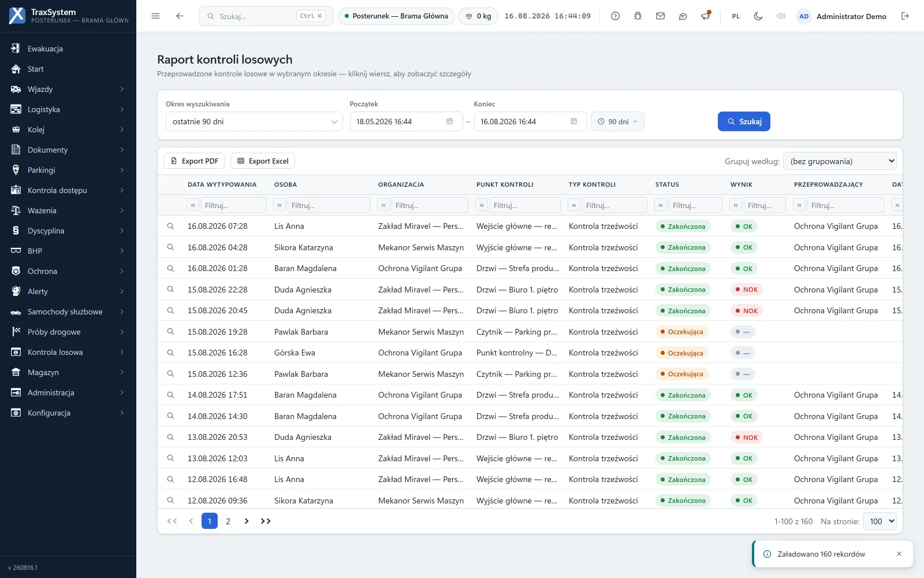Go back using the left arrow icon

pos(180,16)
